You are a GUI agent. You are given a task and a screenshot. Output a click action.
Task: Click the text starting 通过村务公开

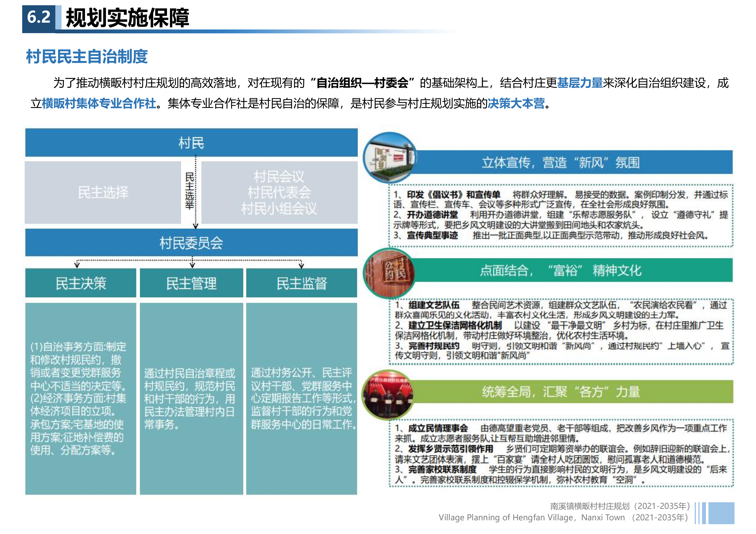[303, 398]
